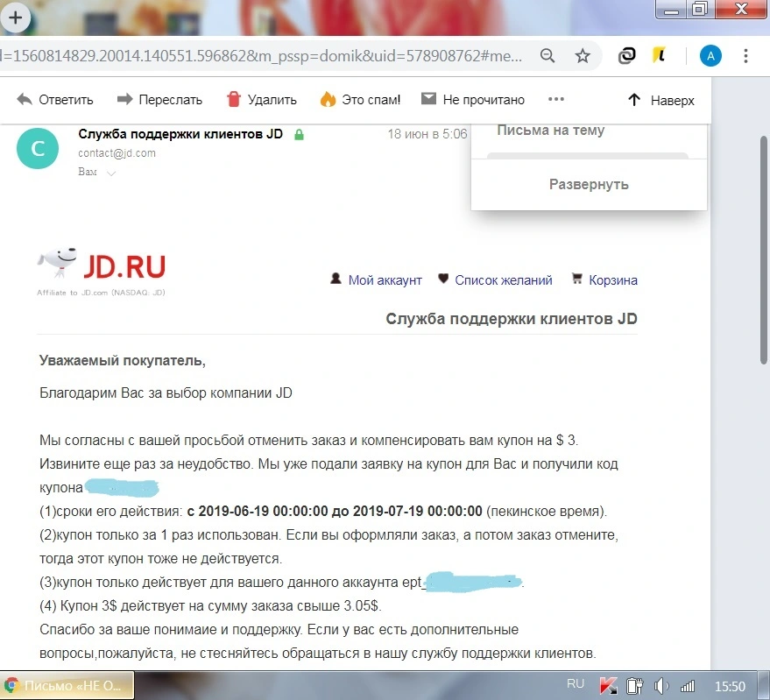The height and width of the screenshot is (700, 770).
Task: Click the system clock 15:50
Action: pos(729,686)
